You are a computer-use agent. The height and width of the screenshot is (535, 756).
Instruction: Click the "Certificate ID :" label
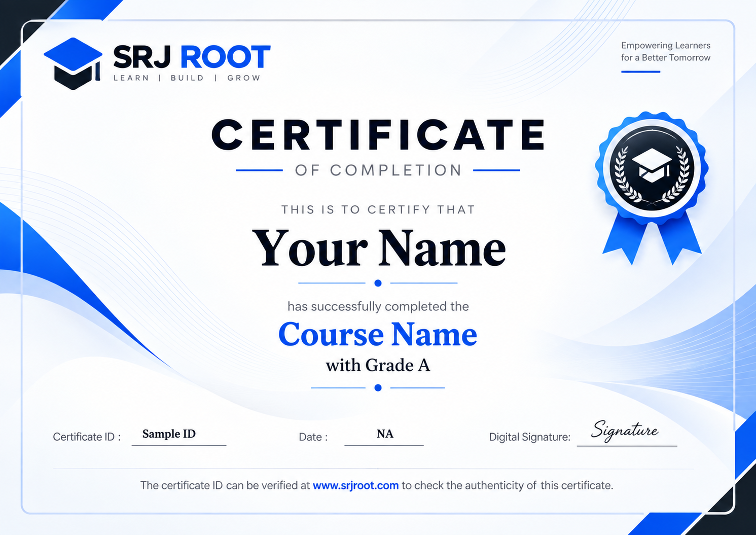(87, 437)
